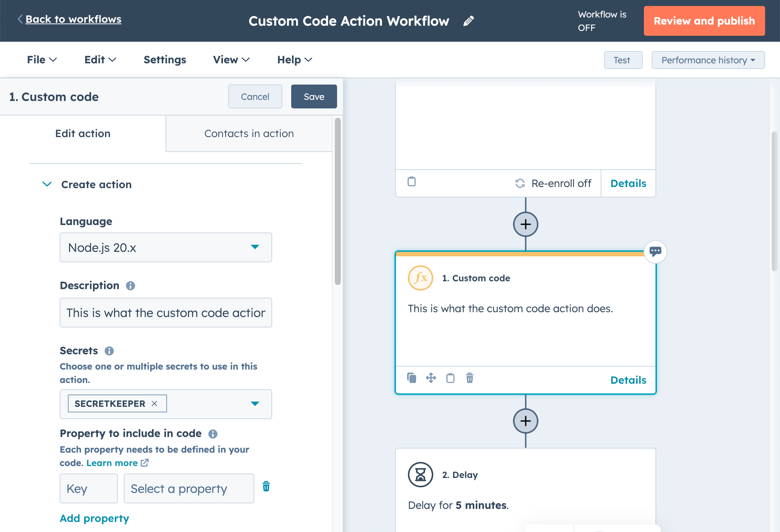Click the clipboard icon on the enrollment trigger card
This screenshot has width=780, height=532.
(x=412, y=181)
